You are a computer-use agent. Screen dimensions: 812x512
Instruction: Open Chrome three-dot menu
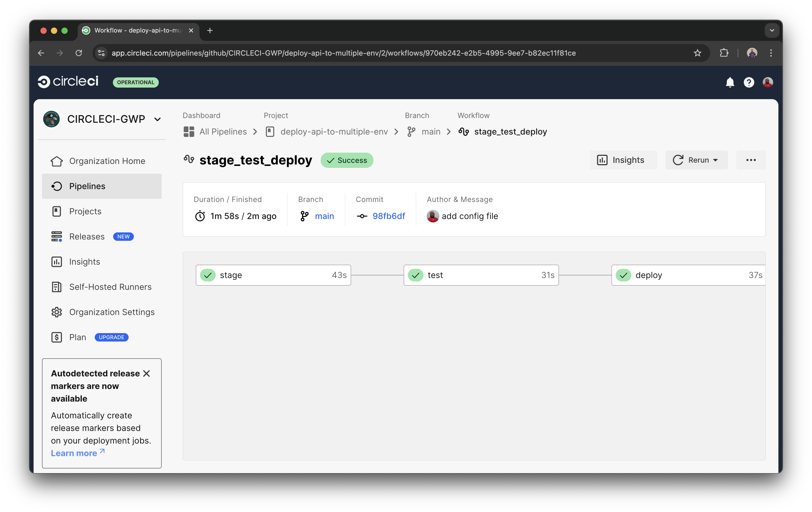coord(771,53)
